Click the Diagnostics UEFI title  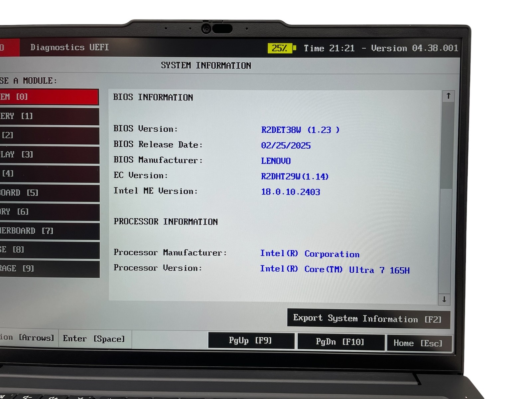coord(69,48)
